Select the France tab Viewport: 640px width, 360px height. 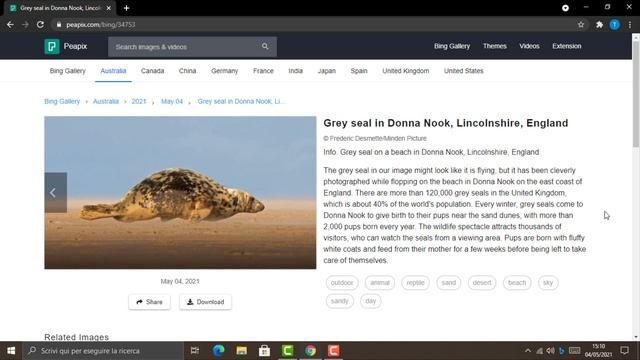click(x=263, y=71)
